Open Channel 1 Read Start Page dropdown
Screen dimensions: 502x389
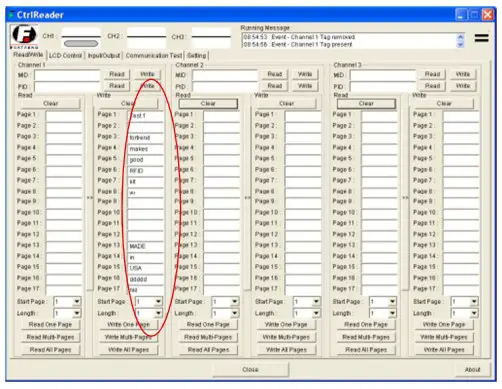[x=77, y=302]
